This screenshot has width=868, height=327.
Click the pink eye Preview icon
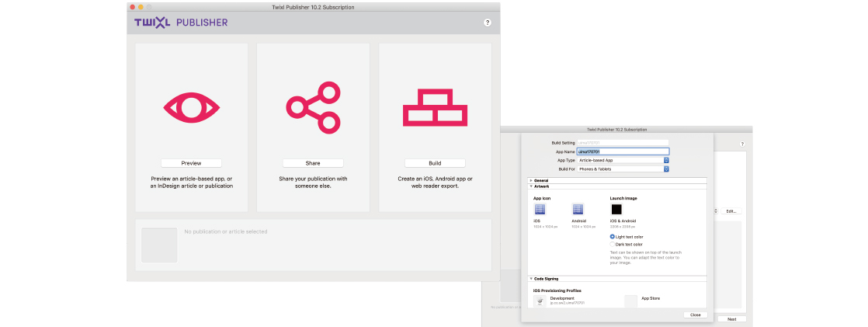192,107
